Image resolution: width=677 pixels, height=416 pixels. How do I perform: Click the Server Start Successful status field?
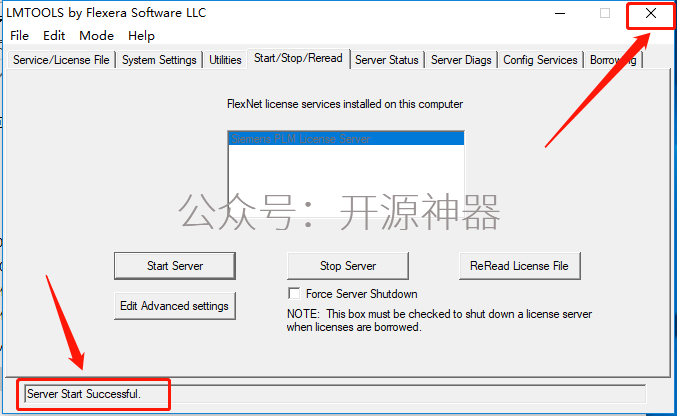335,394
